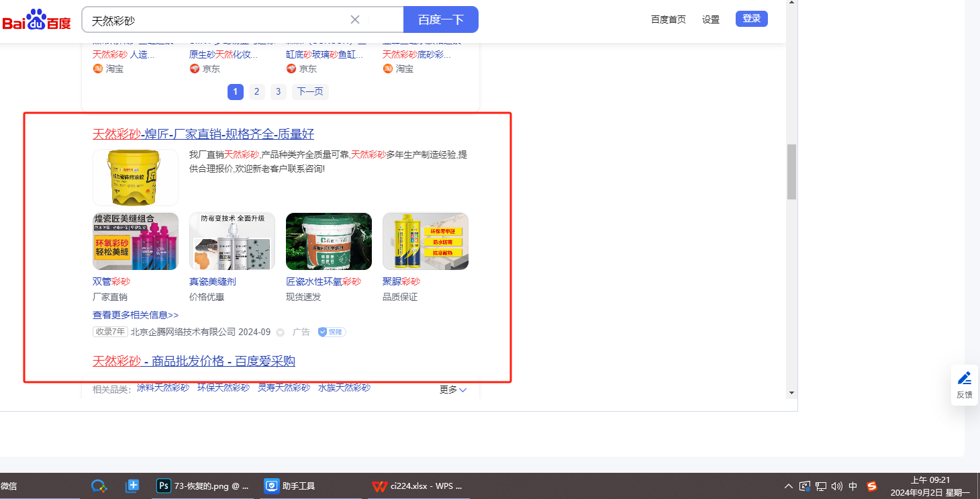The height and width of the screenshot is (499, 980).
Task: Click the 百度一下 search button
Action: 441,19
